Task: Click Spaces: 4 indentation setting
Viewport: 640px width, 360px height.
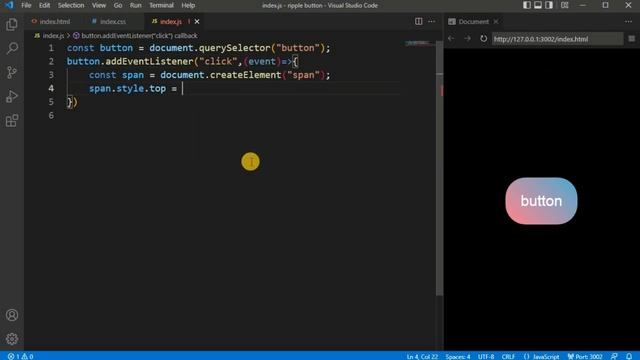Action: coord(458,356)
